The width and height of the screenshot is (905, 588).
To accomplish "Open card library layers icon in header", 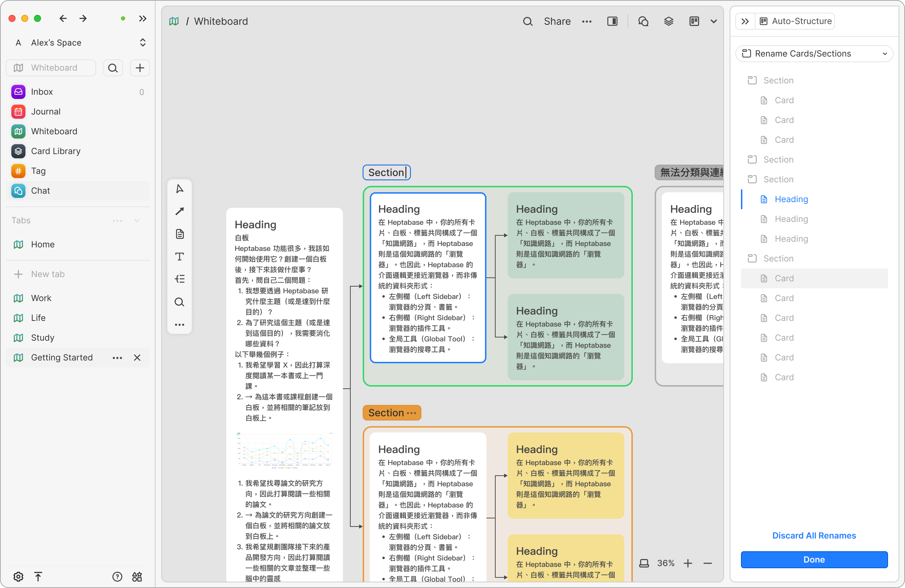I will pos(668,21).
